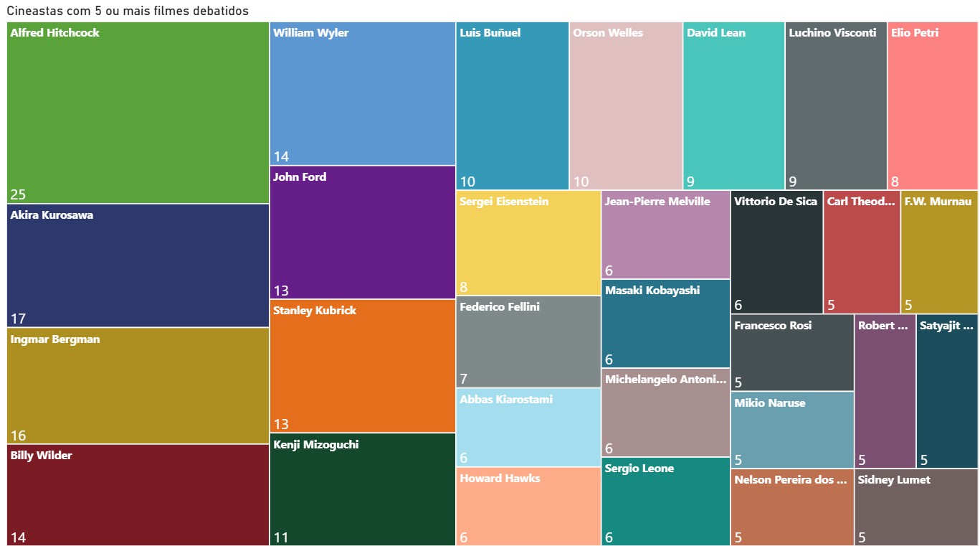Click the Alfred Hitchcock treemap tile

[138, 113]
